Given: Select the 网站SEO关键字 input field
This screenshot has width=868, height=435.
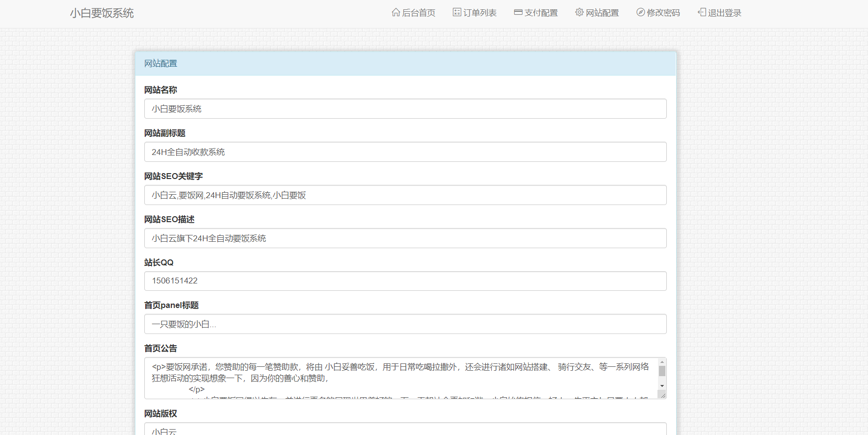Looking at the screenshot, I should [405, 195].
